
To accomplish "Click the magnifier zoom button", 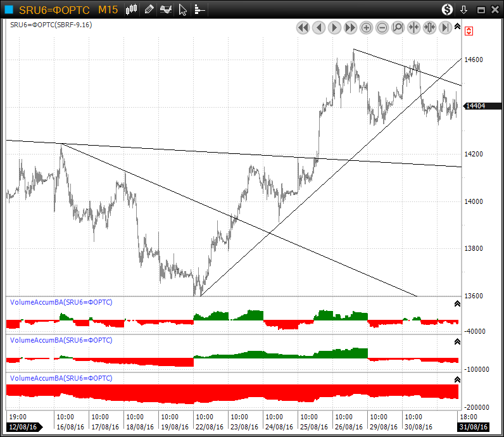I will [398, 27].
